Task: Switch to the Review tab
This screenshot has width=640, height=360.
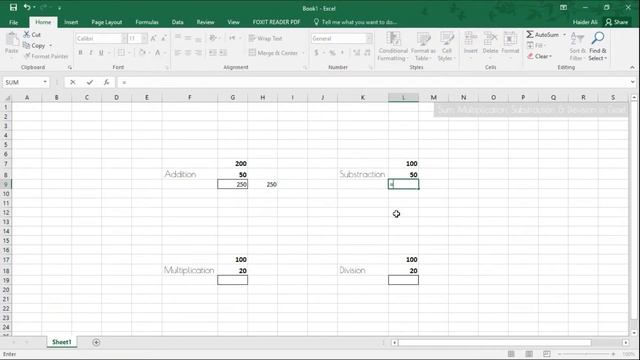Action: 205,22
